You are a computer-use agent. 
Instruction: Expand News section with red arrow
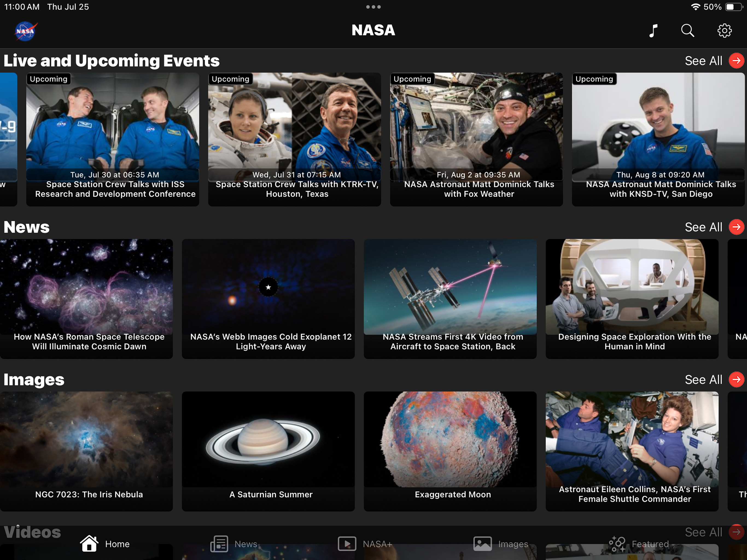pos(736,227)
